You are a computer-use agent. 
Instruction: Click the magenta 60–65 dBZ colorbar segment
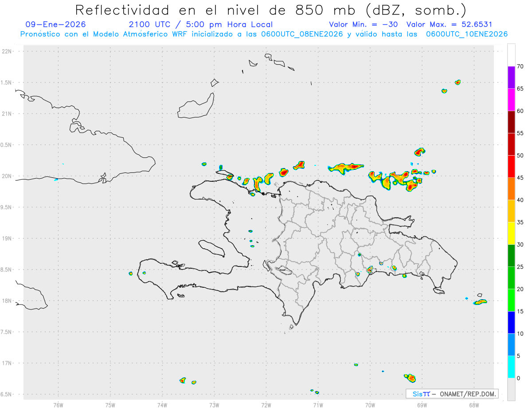[511, 99]
